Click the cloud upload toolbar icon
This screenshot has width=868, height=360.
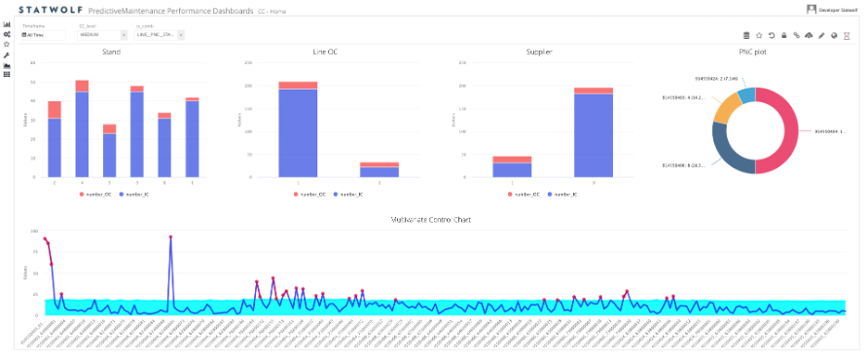click(x=809, y=35)
